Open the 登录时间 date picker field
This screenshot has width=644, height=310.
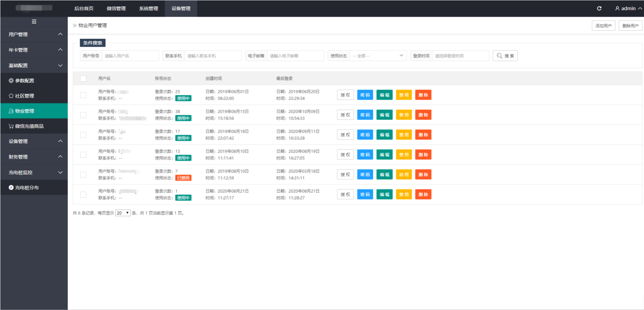(x=460, y=56)
